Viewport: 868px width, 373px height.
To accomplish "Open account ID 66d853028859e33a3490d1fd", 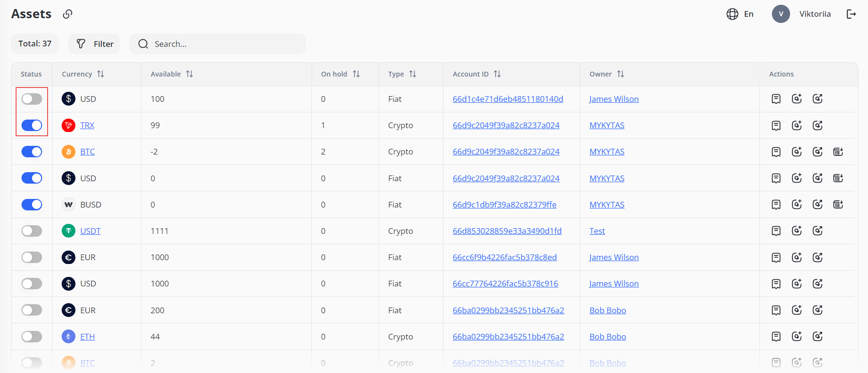I will click(507, 231).
